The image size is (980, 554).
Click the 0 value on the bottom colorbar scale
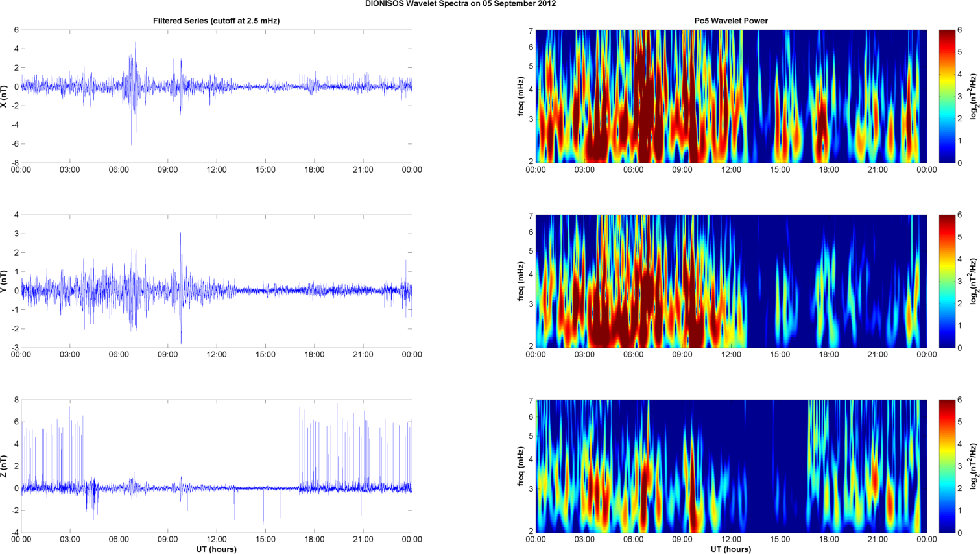point(960,533)
